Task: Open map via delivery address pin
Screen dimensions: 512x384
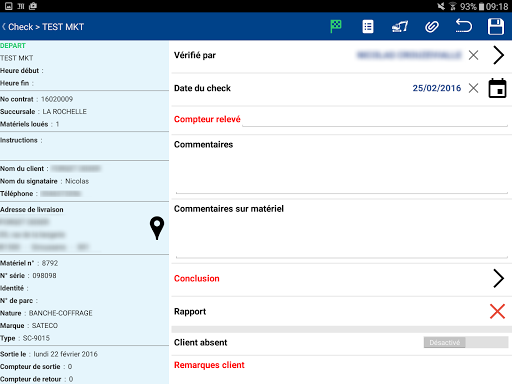Action: point(157,228)
